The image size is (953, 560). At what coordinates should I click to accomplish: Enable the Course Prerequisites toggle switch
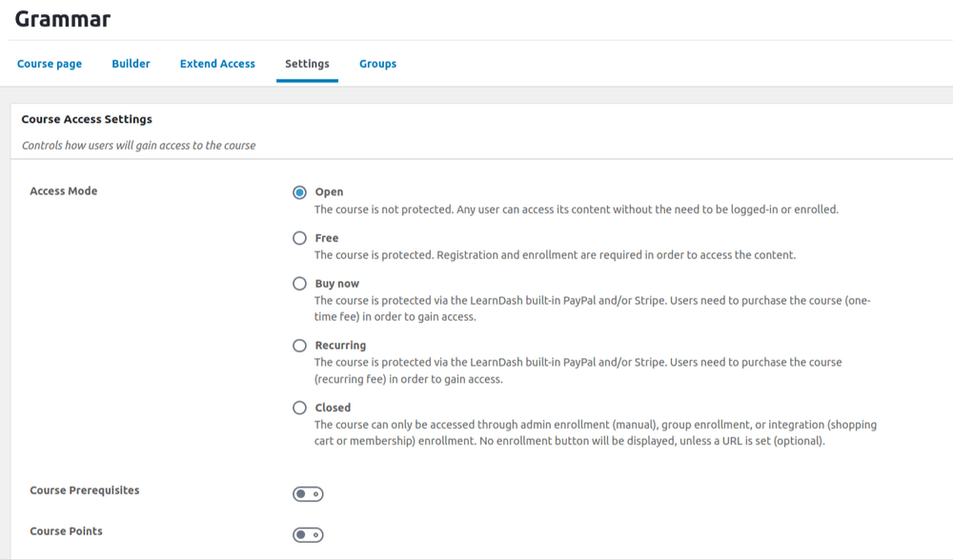(x=308, y=494)
